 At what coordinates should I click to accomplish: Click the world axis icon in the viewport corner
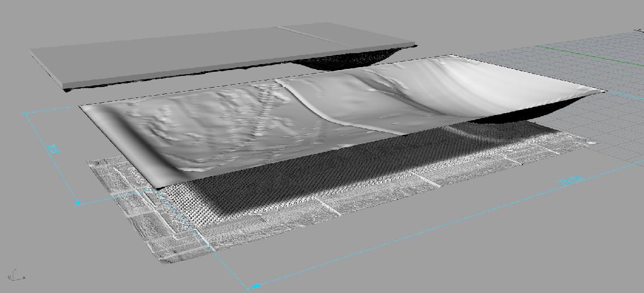click(16, 274)
